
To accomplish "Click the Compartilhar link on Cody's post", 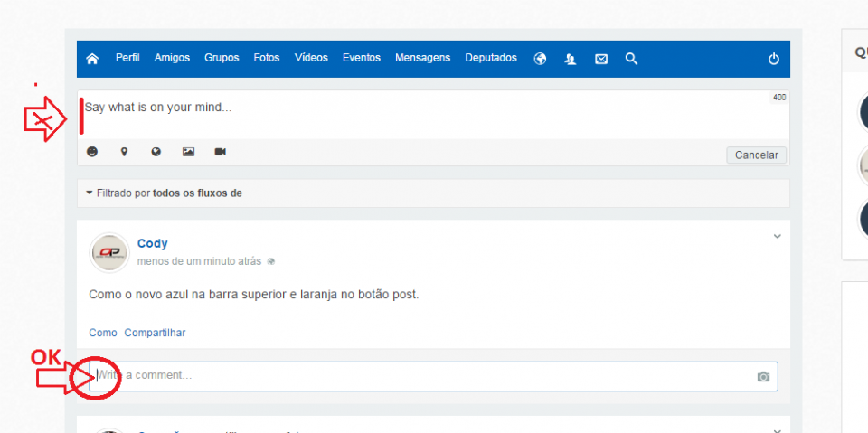I will pos(155,333).
